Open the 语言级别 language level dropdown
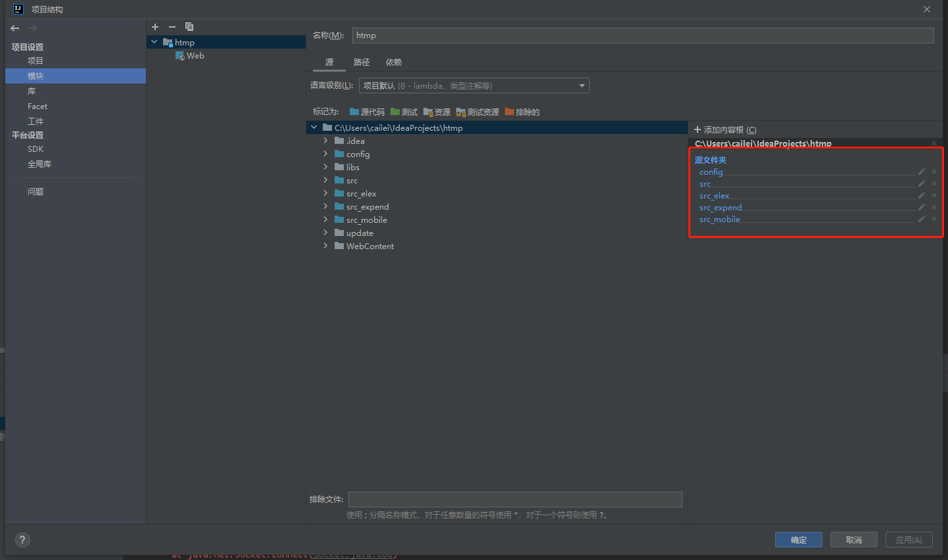The image size is (948, 560). coord(474,85)
